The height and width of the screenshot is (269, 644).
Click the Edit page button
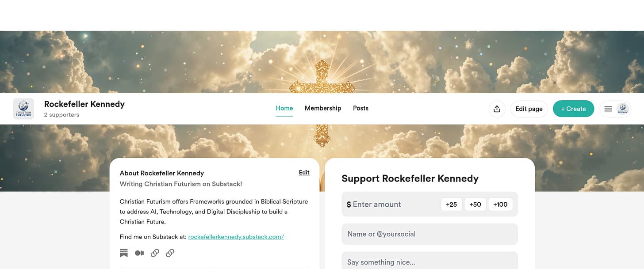(529, 109)
